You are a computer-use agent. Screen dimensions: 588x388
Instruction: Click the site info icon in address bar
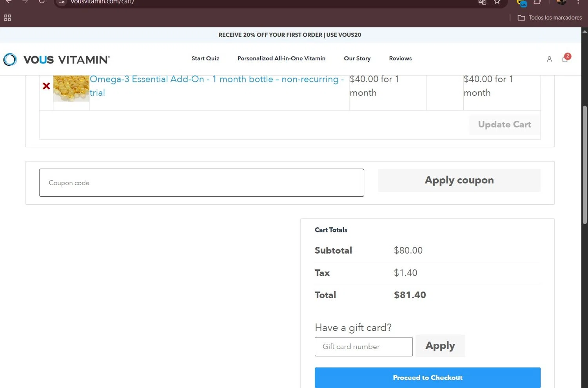(x=62, y=2)
